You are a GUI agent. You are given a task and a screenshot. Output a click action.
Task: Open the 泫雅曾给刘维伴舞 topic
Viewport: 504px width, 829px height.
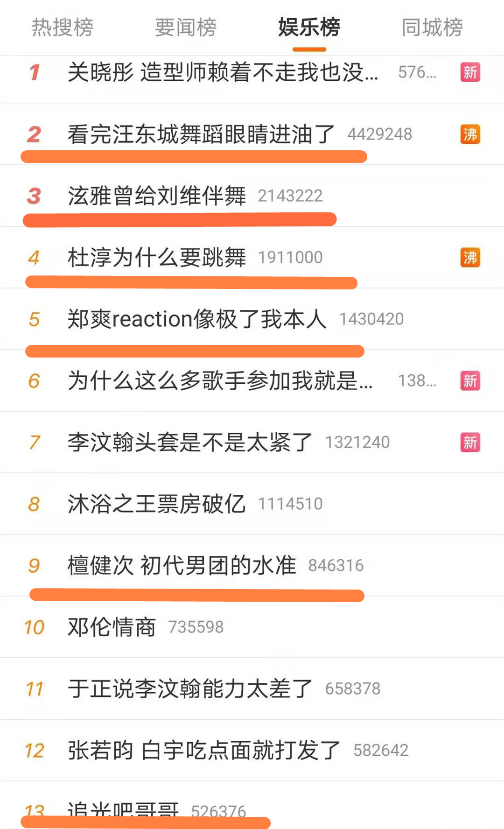coord(157,196)
